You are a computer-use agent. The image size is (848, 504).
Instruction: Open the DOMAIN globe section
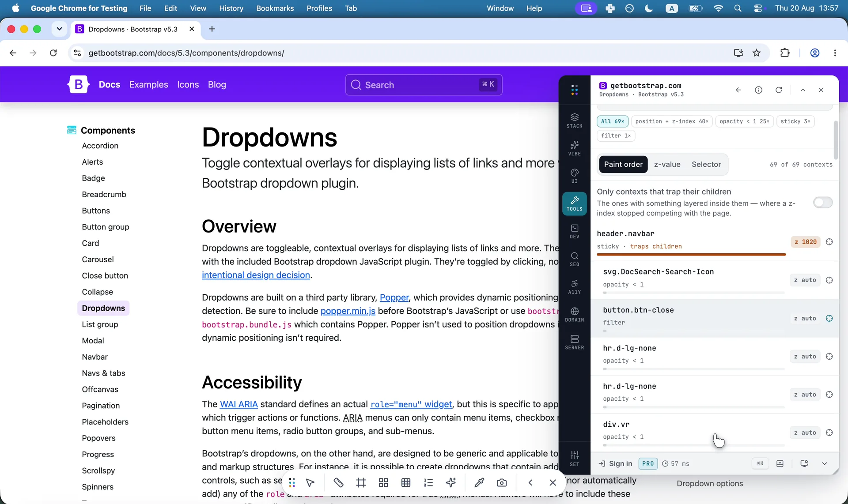pyautogui.click(x=574, y=315)
